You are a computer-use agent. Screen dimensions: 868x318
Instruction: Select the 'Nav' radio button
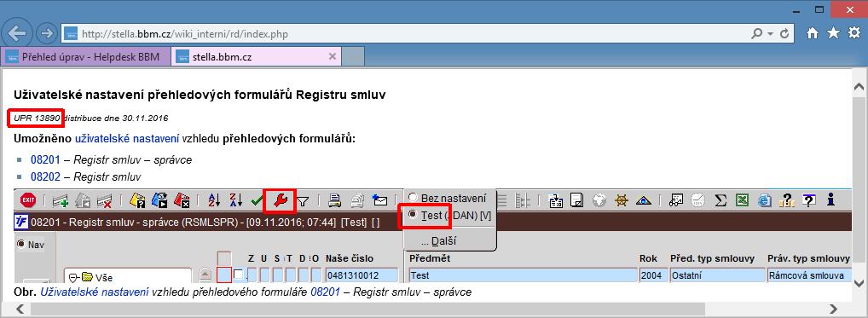(x=21, y=244)
